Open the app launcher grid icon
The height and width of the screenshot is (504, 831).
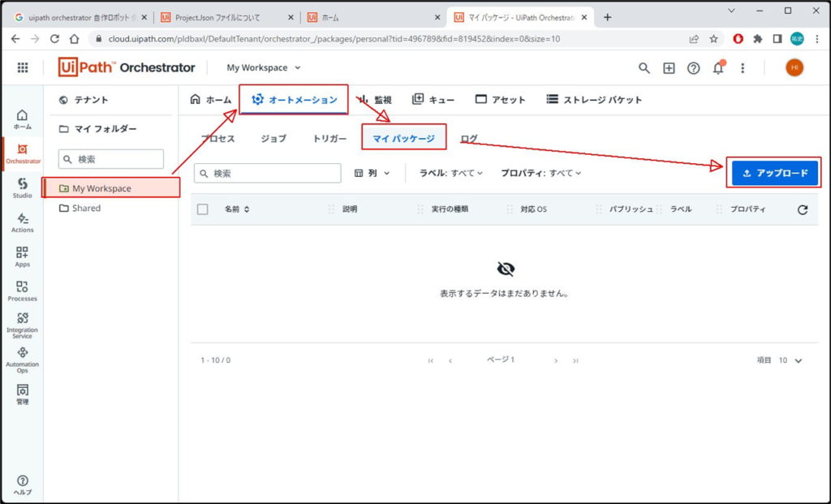(22, 68)
